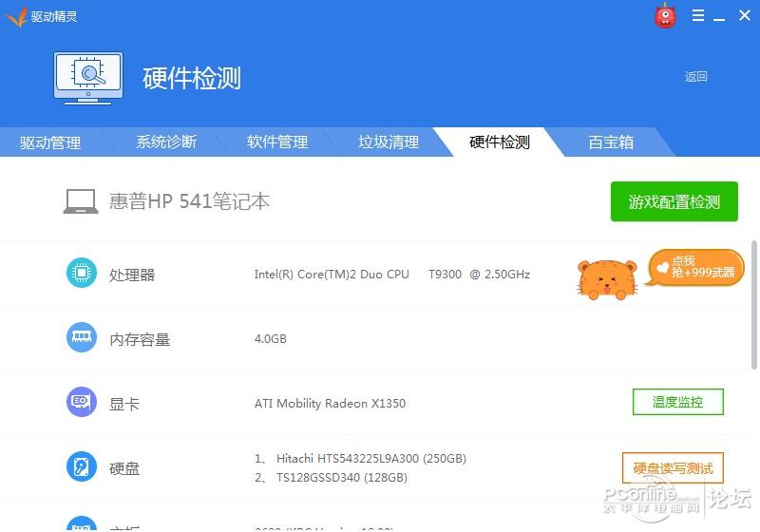Select the 硬件检测 tab
The image size is (760, 532).
pos(500,142)
